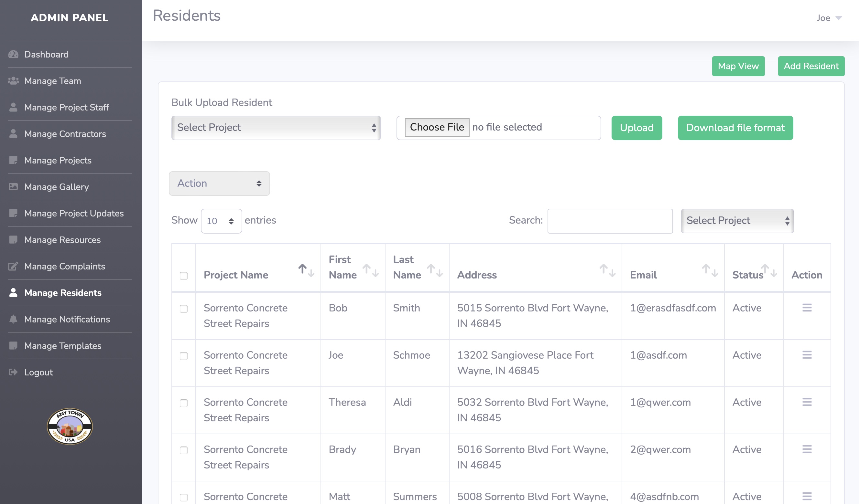Viewport: 859px width, 504px height.
Task: Open hamburger action menu for Brady Bryan
Action: (x=807, y=449)
